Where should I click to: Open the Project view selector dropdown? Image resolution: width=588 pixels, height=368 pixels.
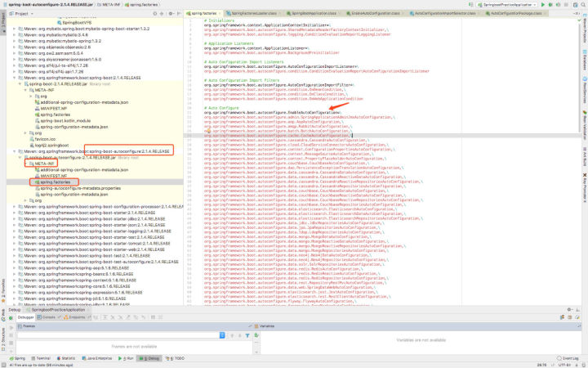(x=24, y=14)
